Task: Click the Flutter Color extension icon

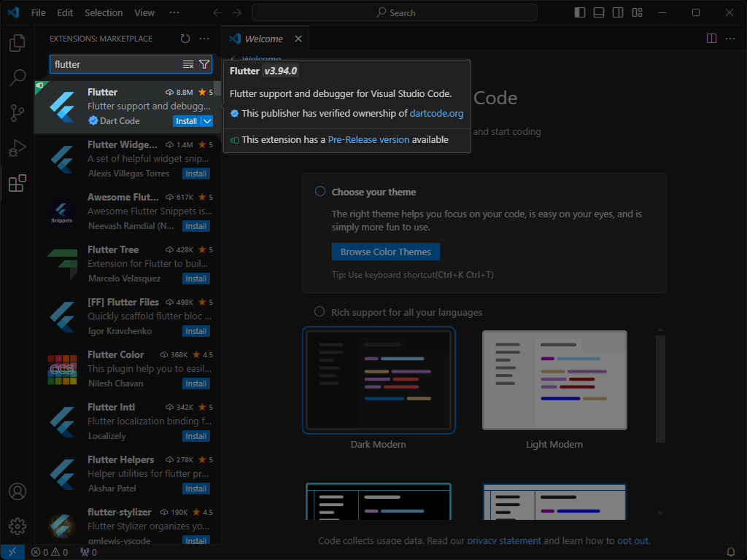Action: (62, 369)
